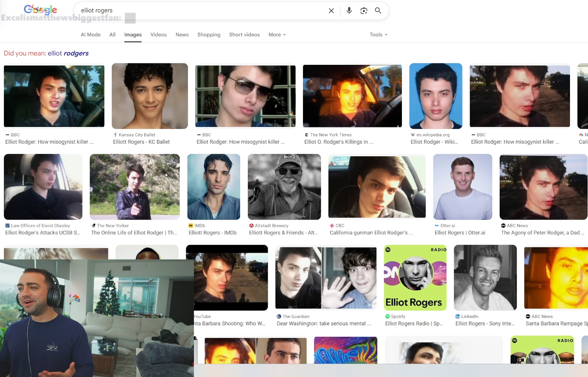This screenshot has height=377, width=588.
Task: Open the IMDb result image
Action: (214, 187)
